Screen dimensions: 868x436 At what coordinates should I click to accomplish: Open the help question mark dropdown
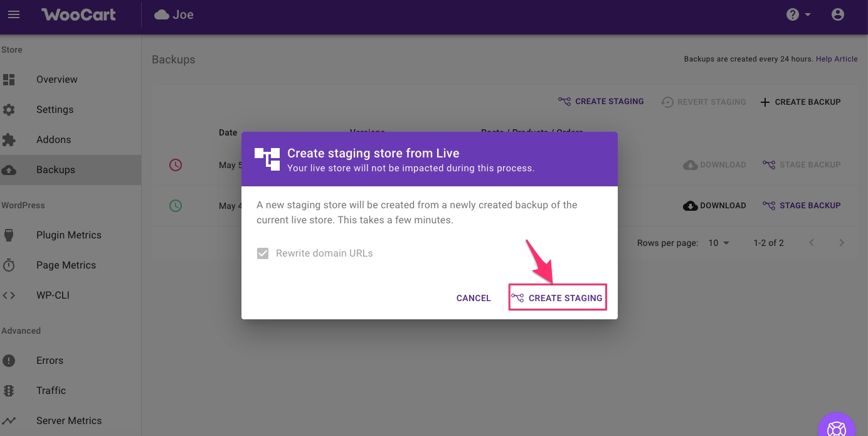click(798, 14)
